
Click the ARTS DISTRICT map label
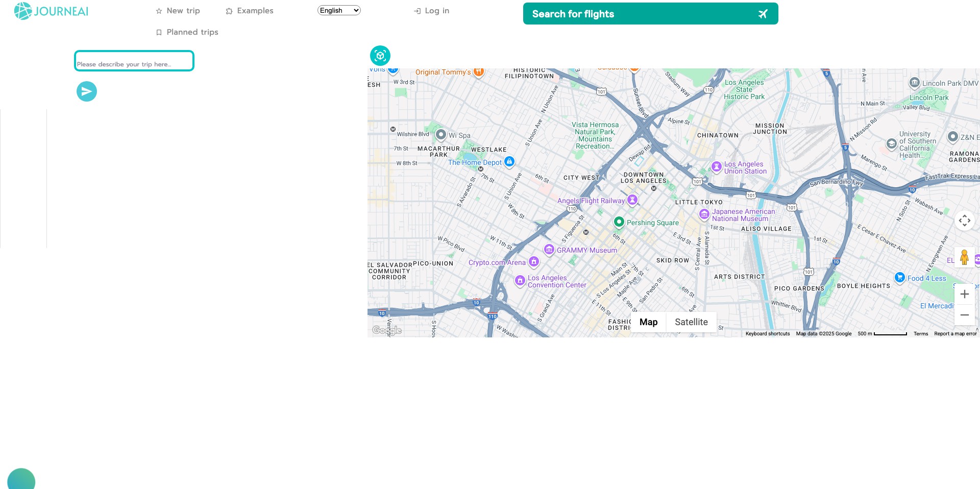coord(739,277)
